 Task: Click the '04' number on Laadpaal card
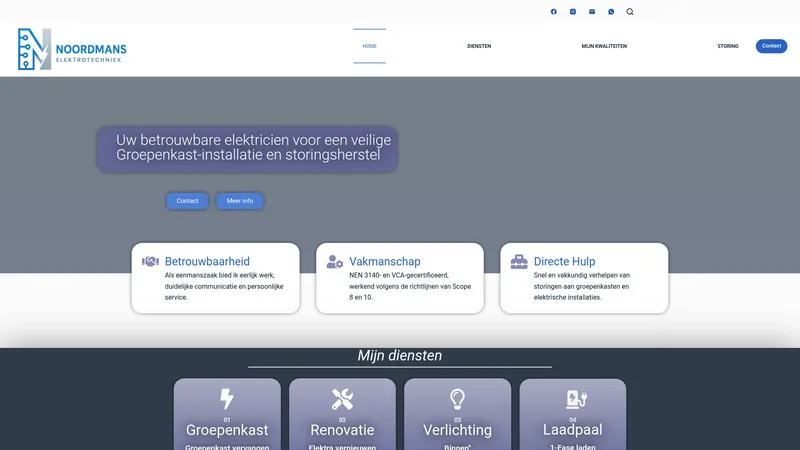[x=572, y=420]
